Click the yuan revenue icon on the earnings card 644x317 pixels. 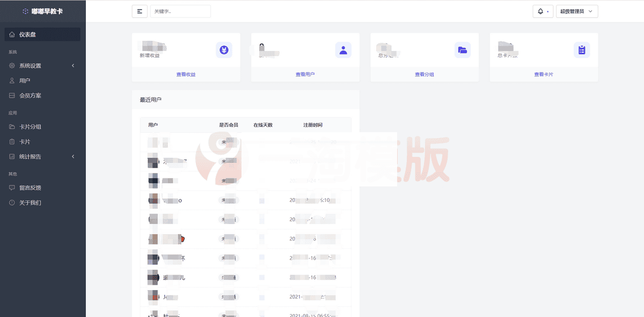pos(224,50)
